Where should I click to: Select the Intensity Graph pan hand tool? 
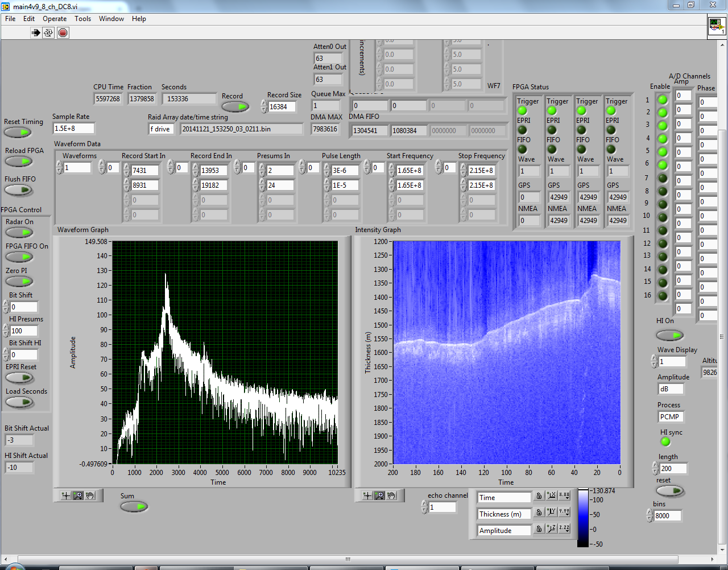pos(392,495)
